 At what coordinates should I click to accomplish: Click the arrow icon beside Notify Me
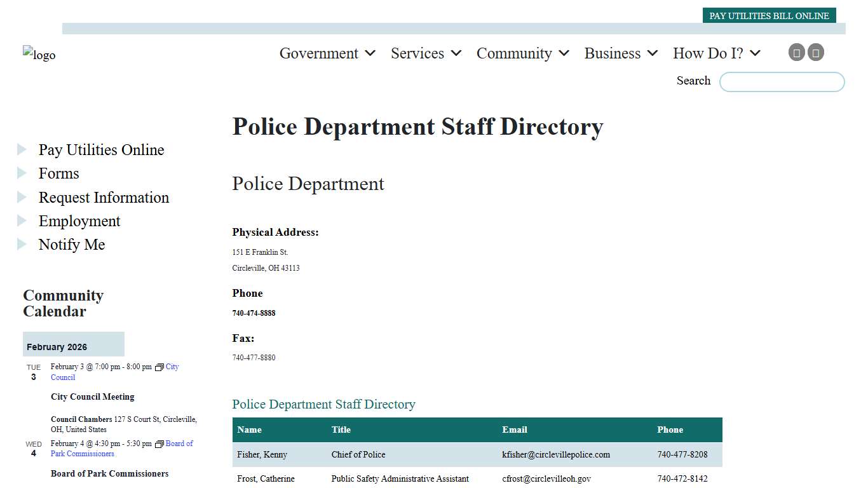(x=22, y=244)
